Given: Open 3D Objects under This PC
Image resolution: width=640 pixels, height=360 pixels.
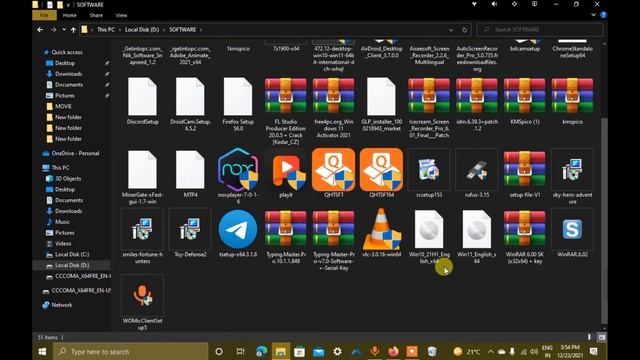Looking at the screenshot, I should 68,179.
